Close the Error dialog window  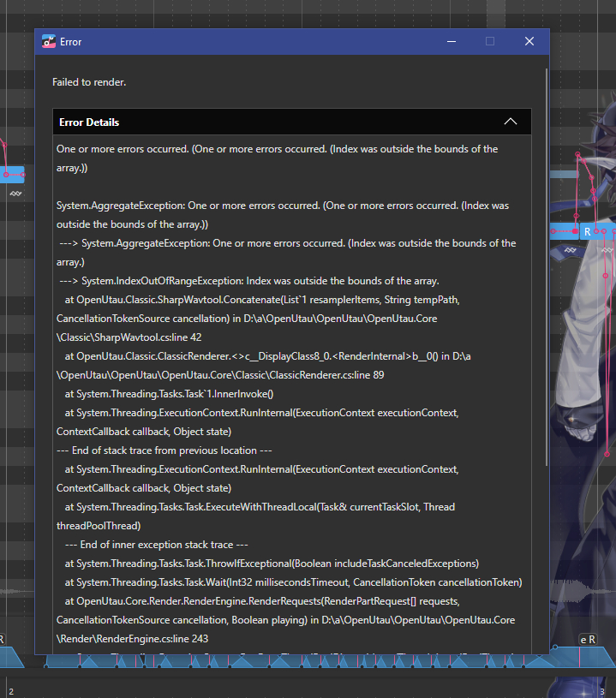point(529,41)
